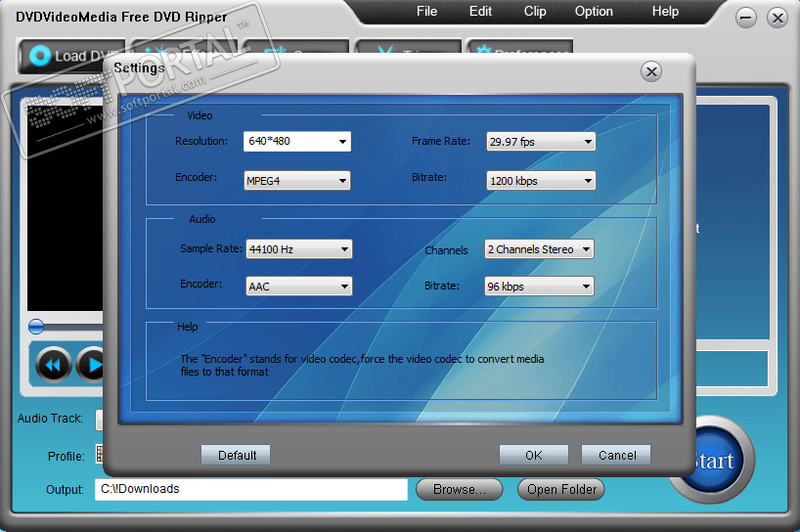Click the rewind playback button
This screenshot has height=532, width=800.
tap(53, 365)
